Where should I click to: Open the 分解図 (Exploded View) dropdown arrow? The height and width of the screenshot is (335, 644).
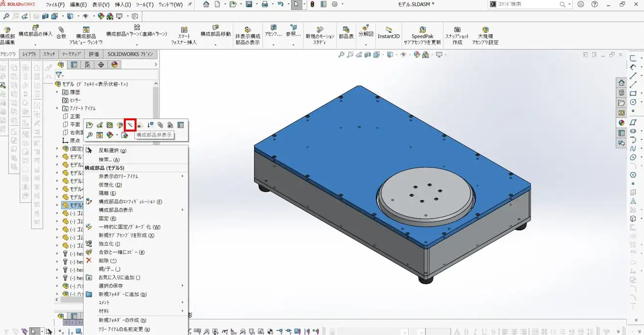click(366, 45)
